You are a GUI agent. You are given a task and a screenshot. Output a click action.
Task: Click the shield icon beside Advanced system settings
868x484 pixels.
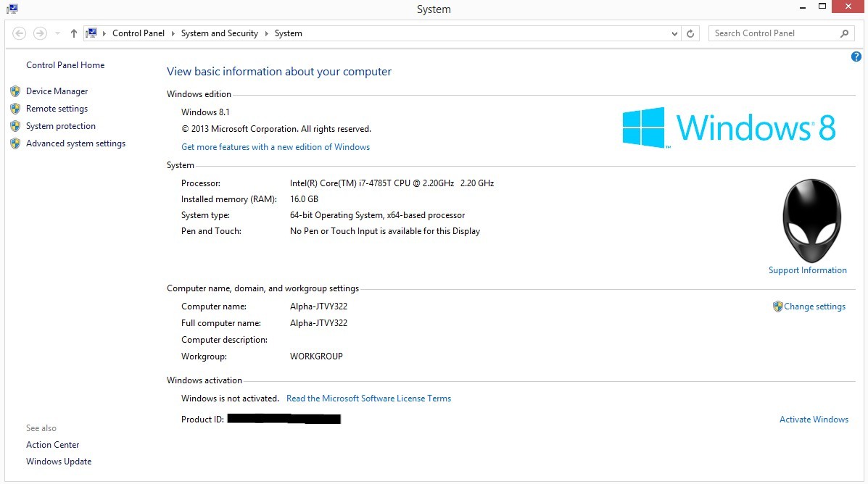(15, 143)
